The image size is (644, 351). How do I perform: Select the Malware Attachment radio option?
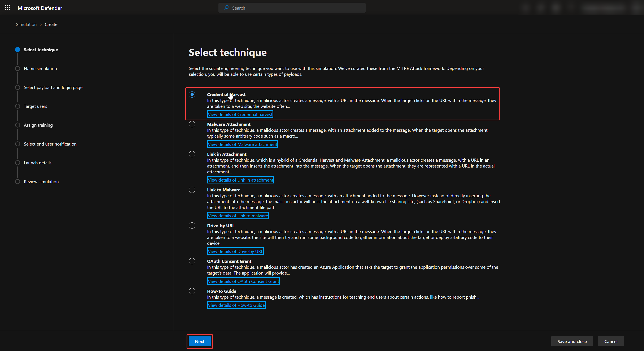tap(192, 124)
